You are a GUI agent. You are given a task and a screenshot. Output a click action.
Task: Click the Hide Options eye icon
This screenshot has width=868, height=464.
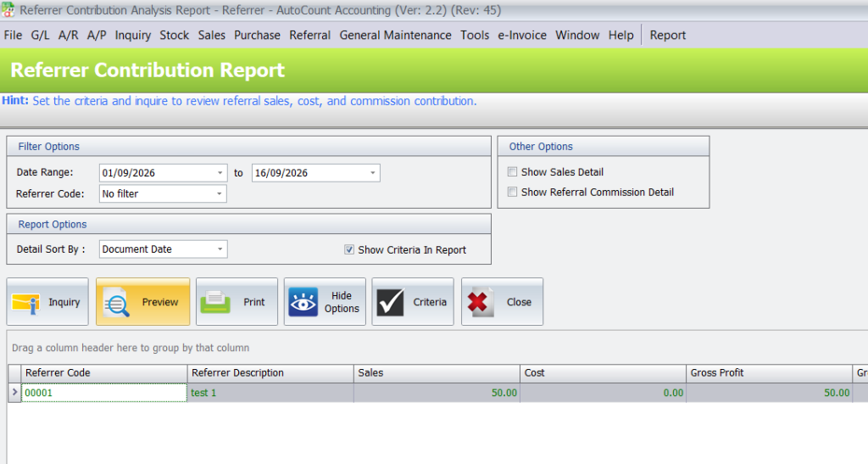pos(303,302)
